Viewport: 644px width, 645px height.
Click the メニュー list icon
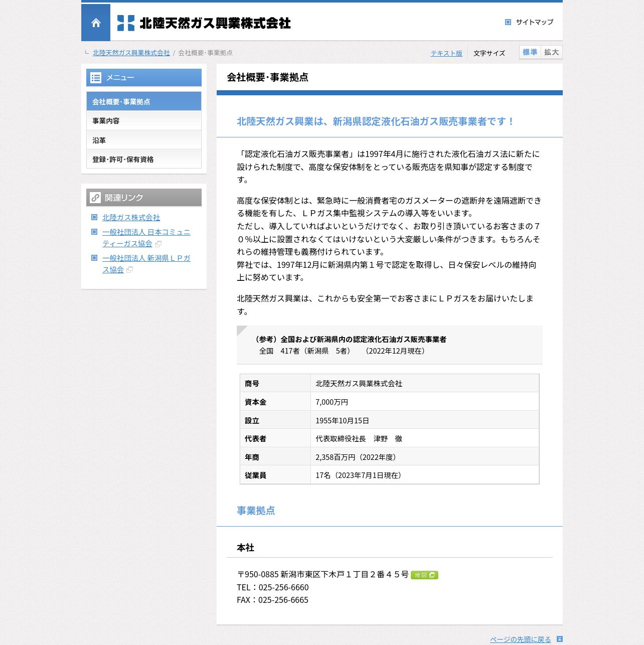96,78
